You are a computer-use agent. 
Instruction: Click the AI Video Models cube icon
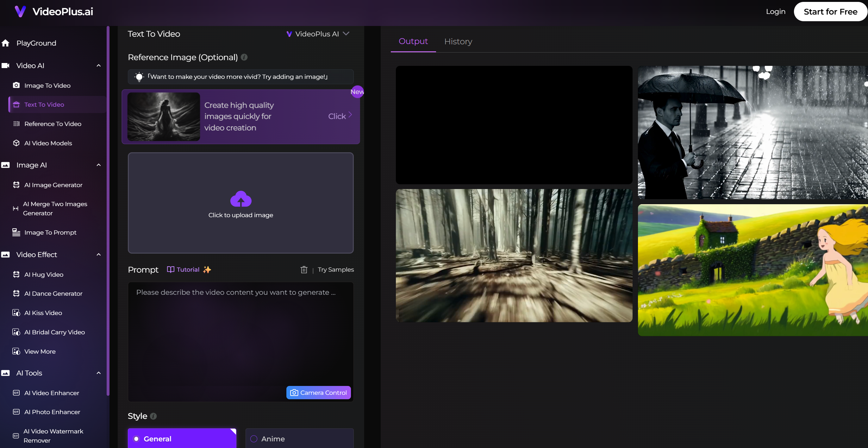pos(16,143)
